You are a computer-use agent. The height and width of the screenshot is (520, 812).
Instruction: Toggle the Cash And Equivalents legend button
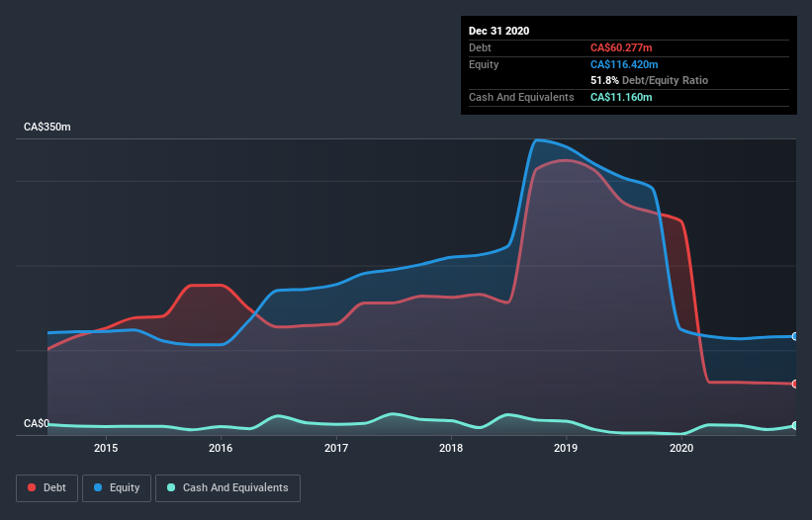pyautogui.click(x=227, y=488)
